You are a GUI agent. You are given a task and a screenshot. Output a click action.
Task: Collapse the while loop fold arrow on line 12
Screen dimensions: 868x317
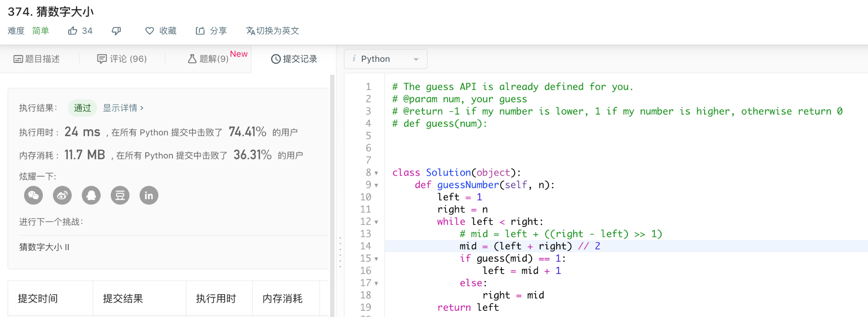376,222
